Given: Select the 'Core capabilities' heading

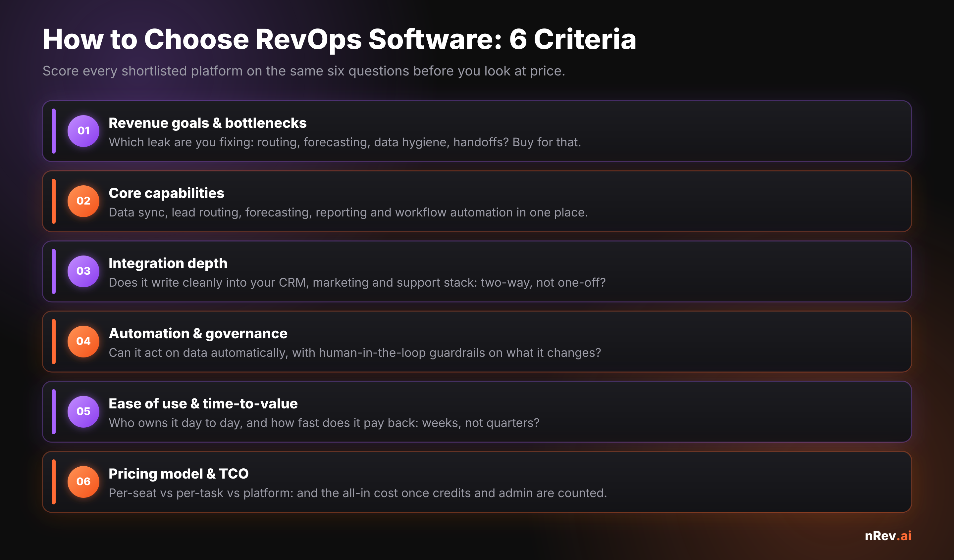Looking at the screenshot, I should [x=166, y=193].
